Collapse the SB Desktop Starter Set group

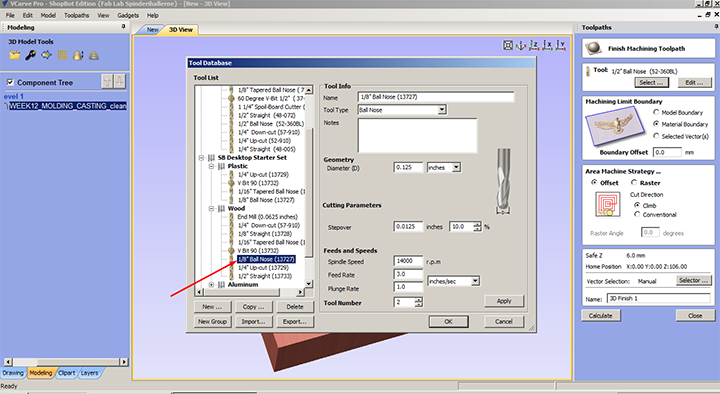click(201, 158)
